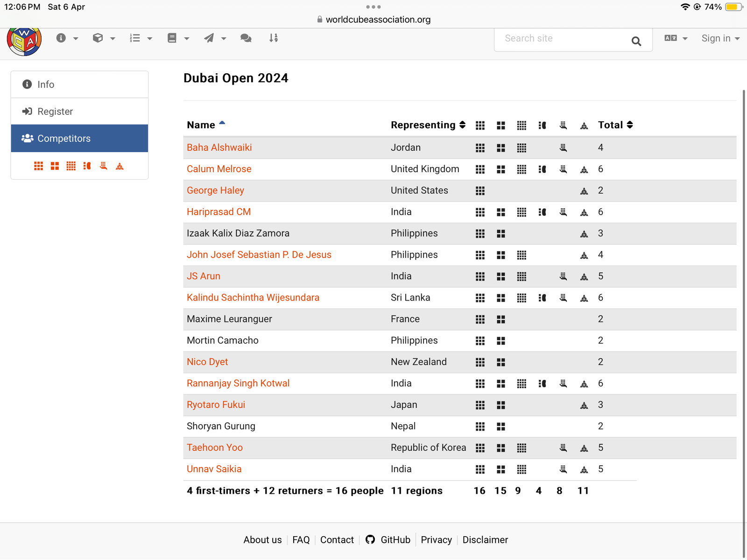The image size is (747, 560).
Task: Open the Sign in menu
Action: click(720, 38)
